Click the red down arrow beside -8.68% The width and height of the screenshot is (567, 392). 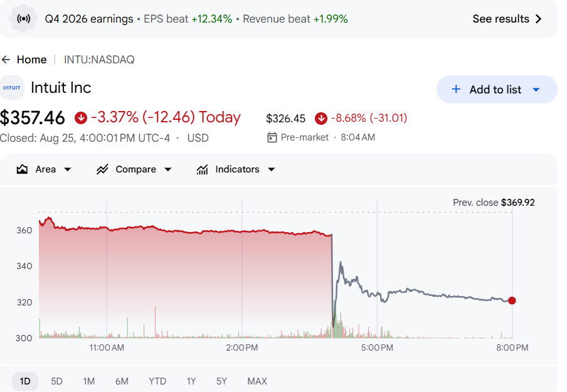tap(321, 119)
